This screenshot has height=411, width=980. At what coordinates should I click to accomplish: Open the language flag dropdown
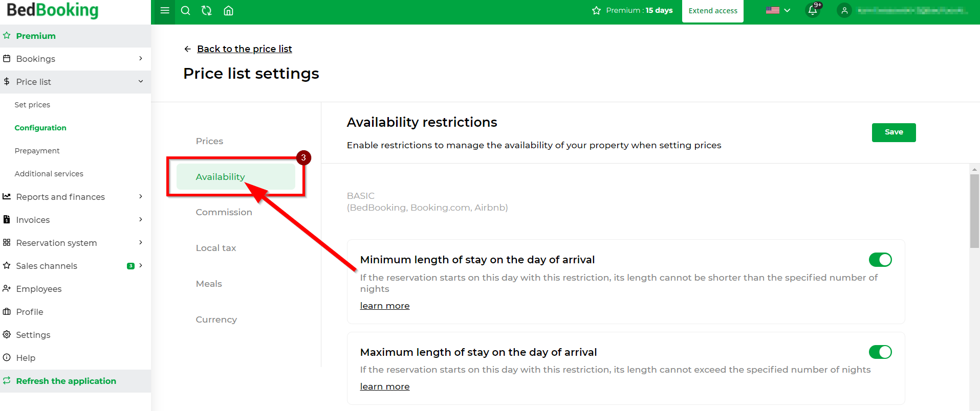(x=778, y=11)
